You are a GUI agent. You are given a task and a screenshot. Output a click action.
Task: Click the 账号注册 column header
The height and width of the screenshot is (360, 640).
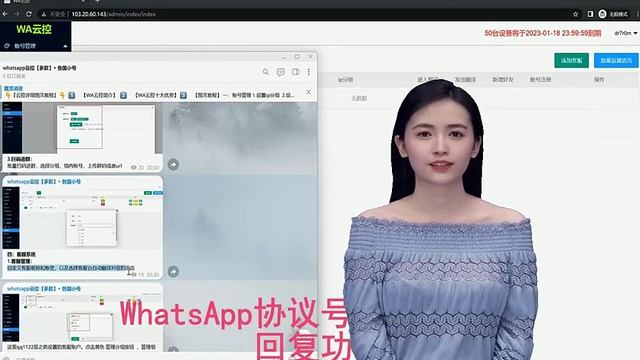click(x=540, y=80)
